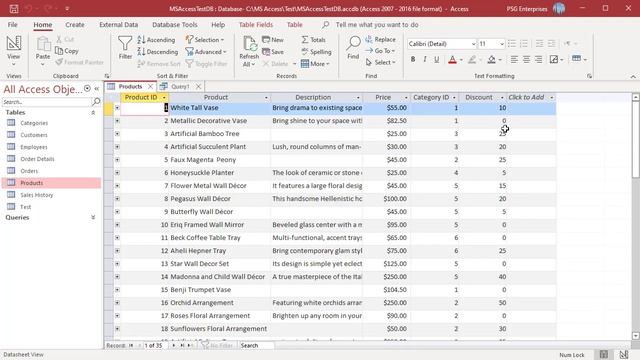Expand row for White Tall Vase
This screenshot has width=640, height=360.
[x=117, y=108]
